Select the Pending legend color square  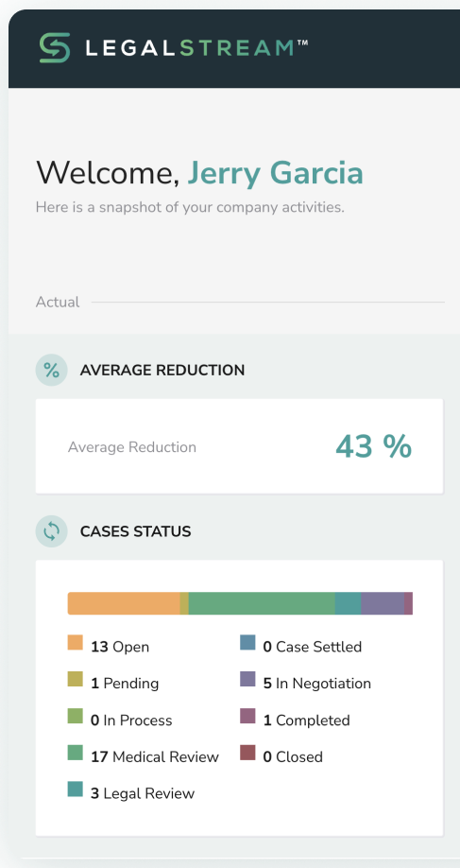point(76,679)
